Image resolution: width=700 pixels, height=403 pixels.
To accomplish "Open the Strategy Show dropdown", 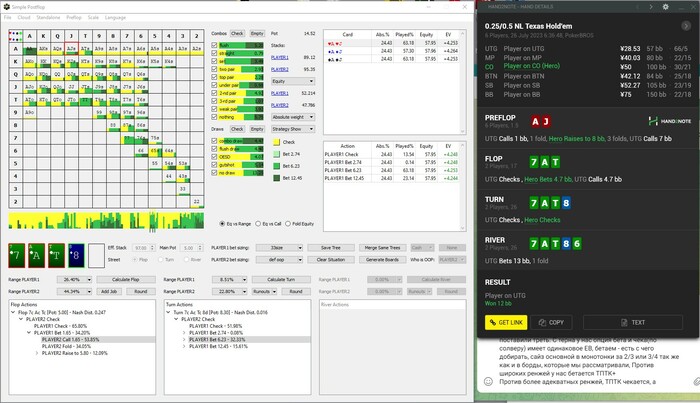I will (x=293, y=129).
